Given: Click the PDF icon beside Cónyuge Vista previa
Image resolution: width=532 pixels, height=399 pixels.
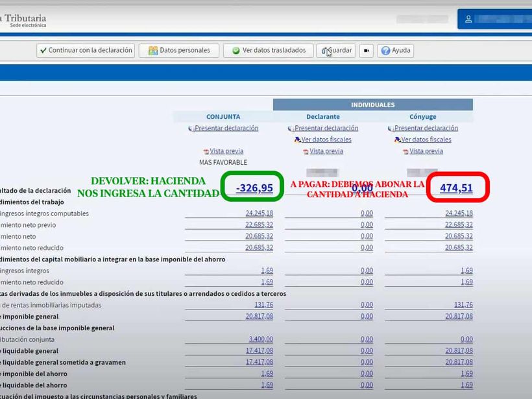Looking at the screenshot, I should pyautogui.click(x=405, y=152).
